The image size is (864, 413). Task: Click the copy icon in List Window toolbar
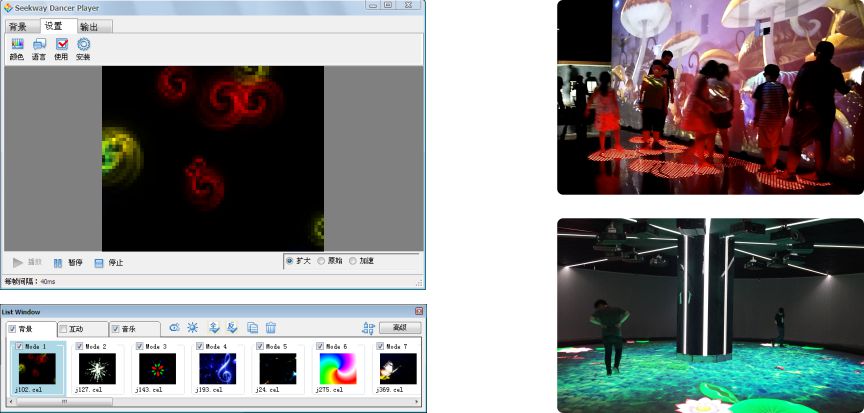[252, 328]
